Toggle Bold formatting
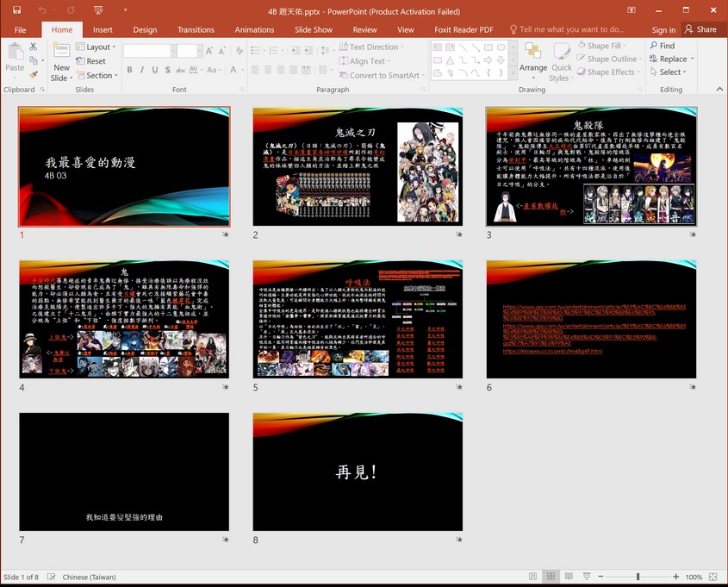This screenshot has width=728, height=587. 129,70
